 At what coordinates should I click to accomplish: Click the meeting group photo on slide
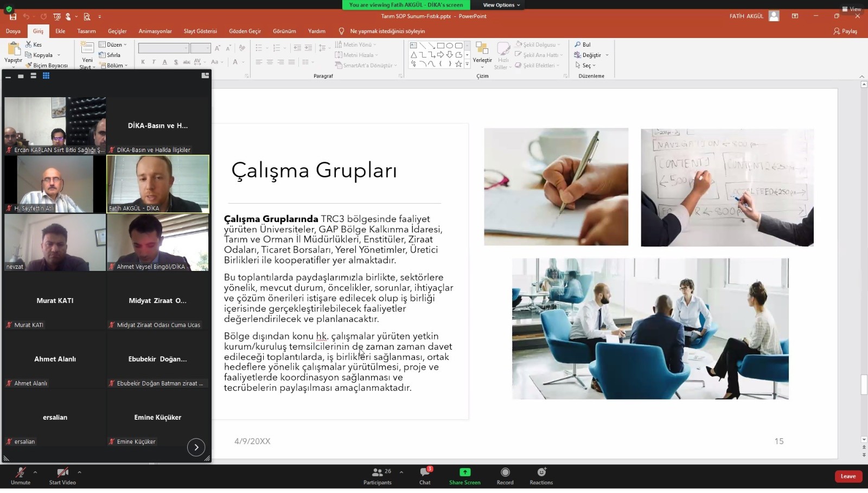point(650,329)
